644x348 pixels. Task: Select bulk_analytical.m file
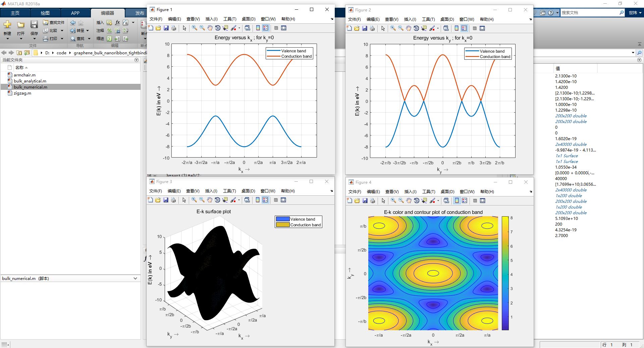click(x=30, y=81)
